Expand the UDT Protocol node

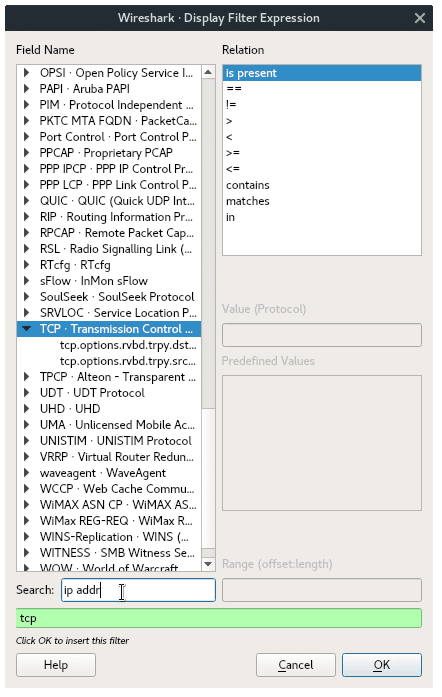click(26, 393)
